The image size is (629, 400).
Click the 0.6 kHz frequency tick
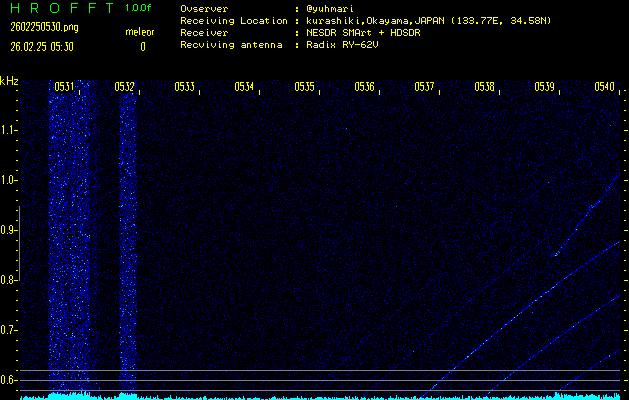click(9, 380)
